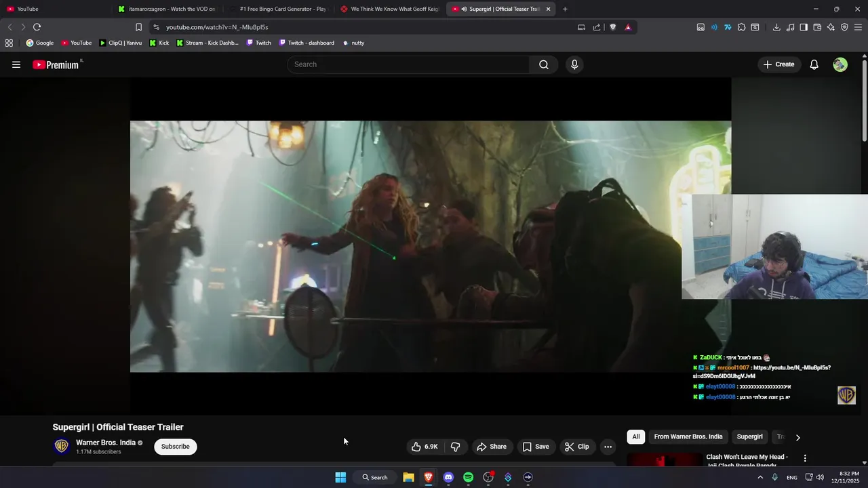
Task: Open YouTube notifications bell
Action: coord(814,64)
